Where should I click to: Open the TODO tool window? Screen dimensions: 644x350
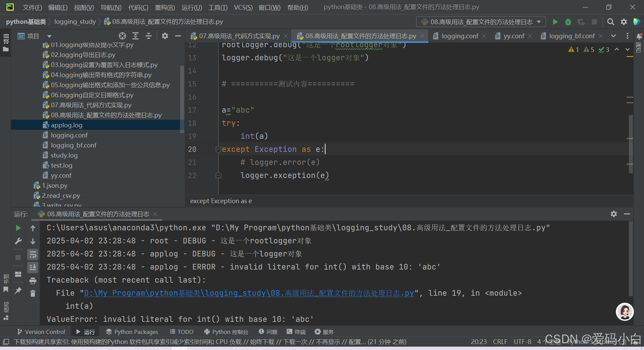coord(181,332)
